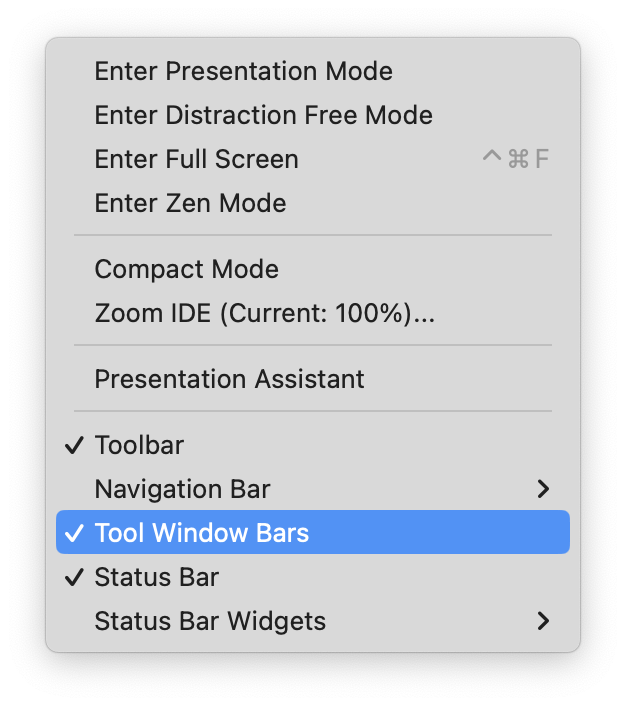Screen dimensions: 626x706
Task: Enable Compact Mode
Action: [x=186, y=270]
